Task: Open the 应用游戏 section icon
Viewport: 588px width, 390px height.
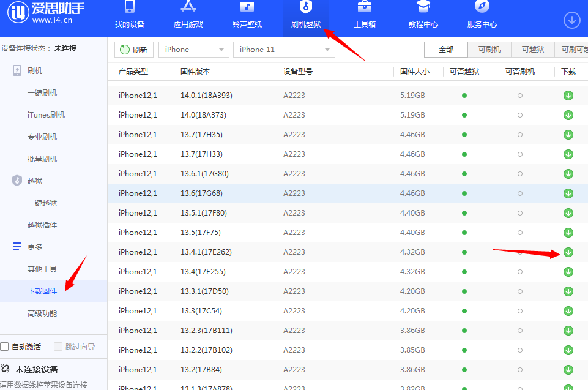Action: [188, 6]
